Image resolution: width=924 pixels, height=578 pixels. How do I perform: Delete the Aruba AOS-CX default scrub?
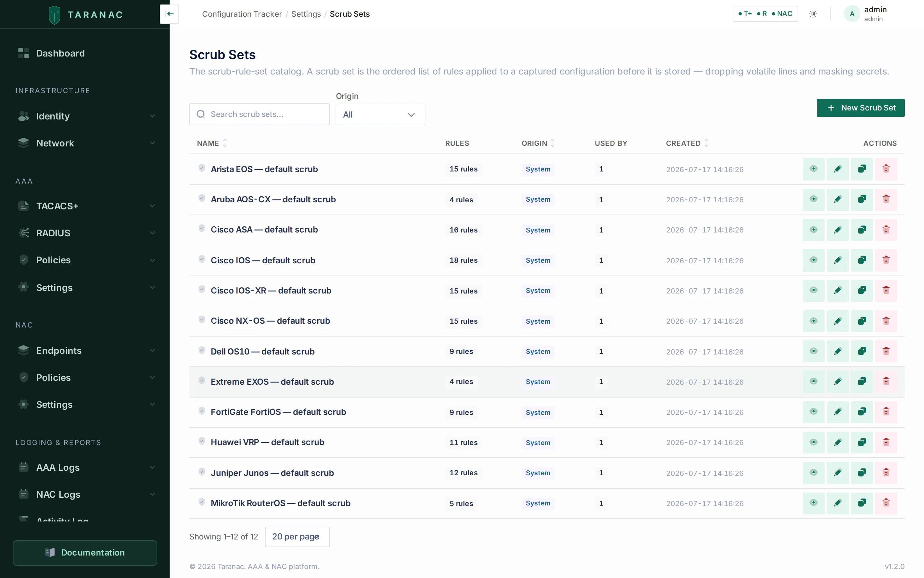[x=886, y=199]
